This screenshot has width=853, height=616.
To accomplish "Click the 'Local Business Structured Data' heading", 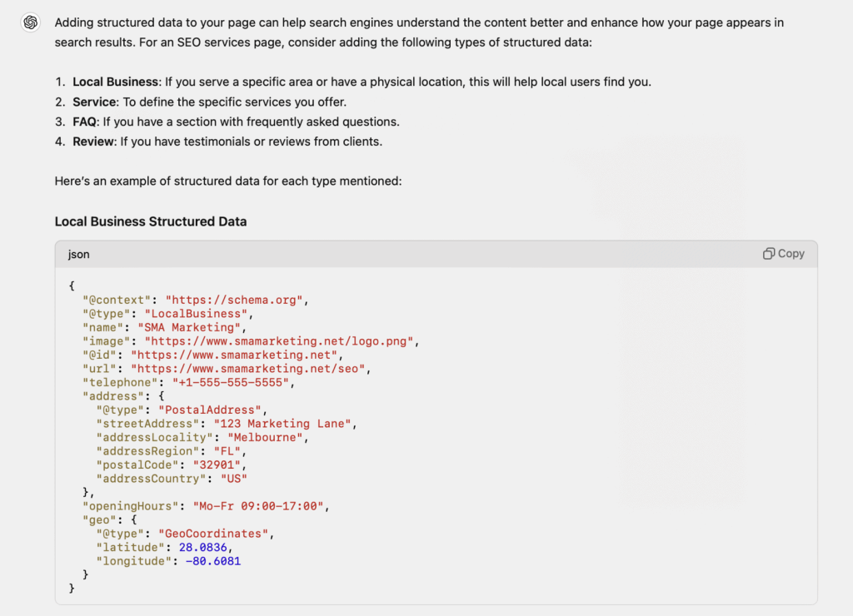I will coord(151,221).
